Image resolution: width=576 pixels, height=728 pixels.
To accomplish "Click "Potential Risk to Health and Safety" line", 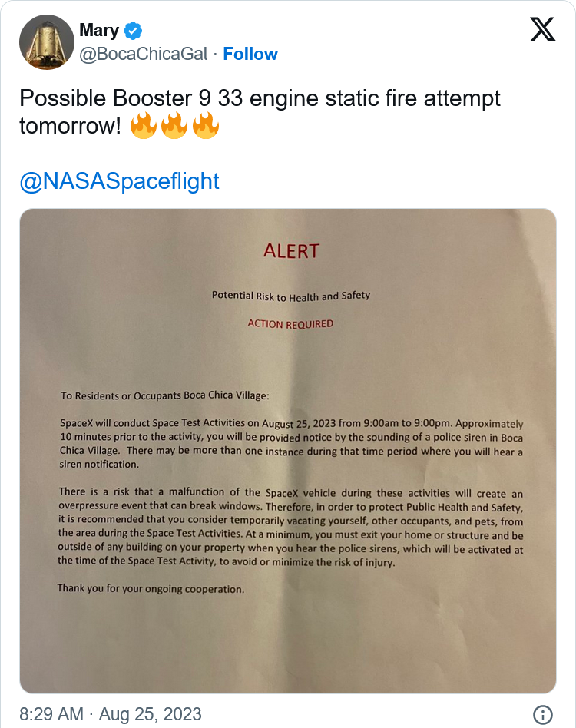I will [x=290, y=296].
